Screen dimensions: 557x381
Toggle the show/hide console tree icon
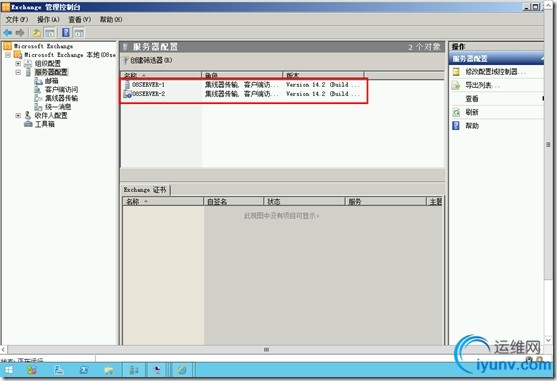(50, 33)
